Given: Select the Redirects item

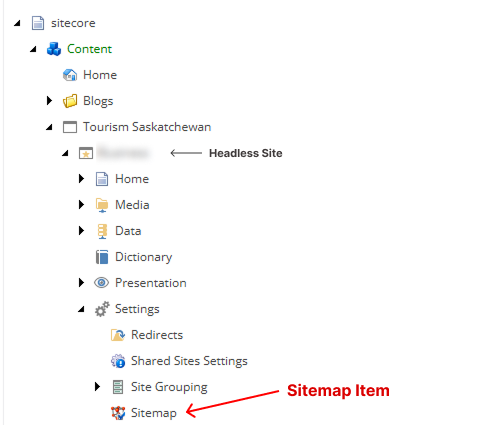Looking at the screenshot, I should 157,335.
